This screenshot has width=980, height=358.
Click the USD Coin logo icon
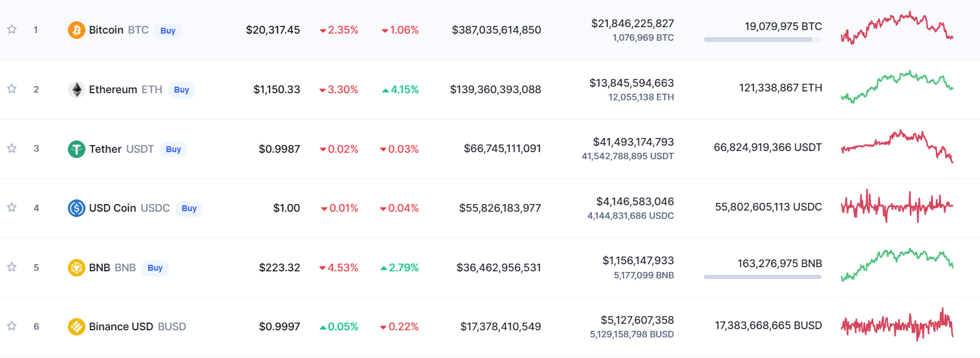[x=76, y=208]
